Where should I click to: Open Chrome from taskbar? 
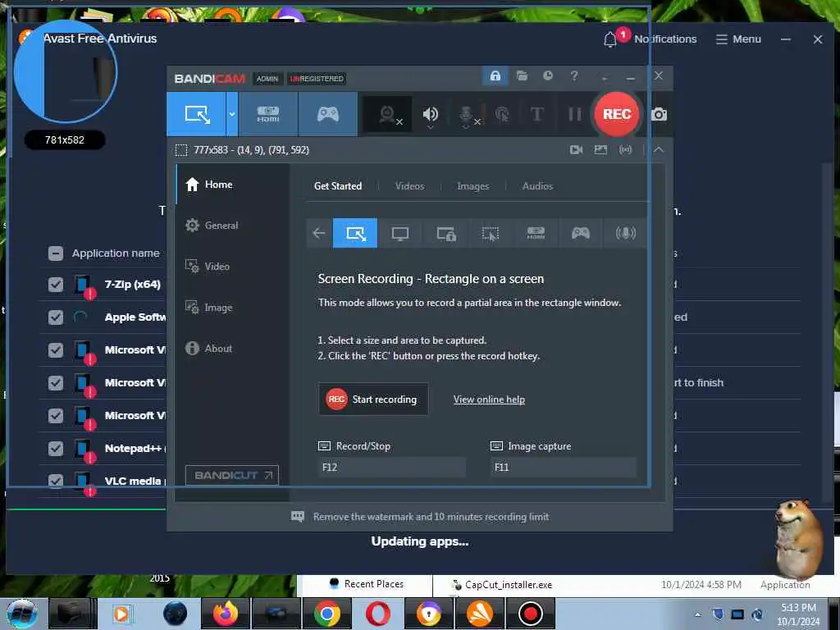click(326, 614)
